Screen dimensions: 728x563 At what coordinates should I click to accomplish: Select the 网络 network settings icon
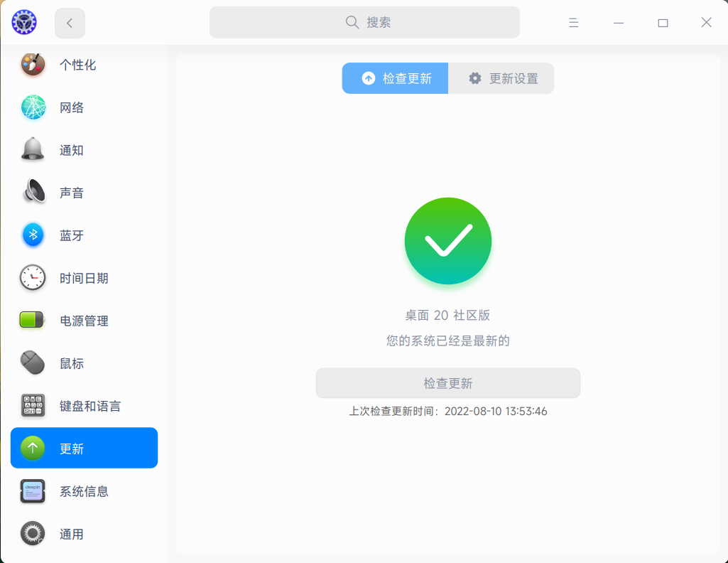[33, 107]
